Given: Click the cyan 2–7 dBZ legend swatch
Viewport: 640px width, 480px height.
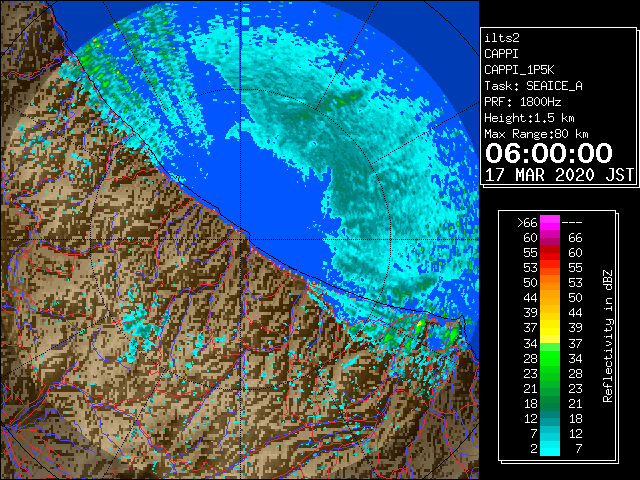Looking at the screenshot, I should pyautogui.click(x=549, y=448).
